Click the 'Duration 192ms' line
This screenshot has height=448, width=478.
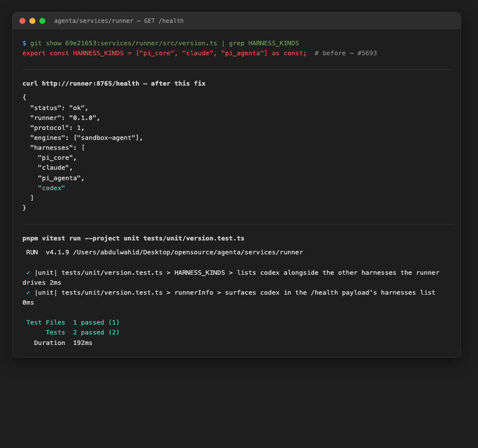pyautogui.click(x=63, y=343)
